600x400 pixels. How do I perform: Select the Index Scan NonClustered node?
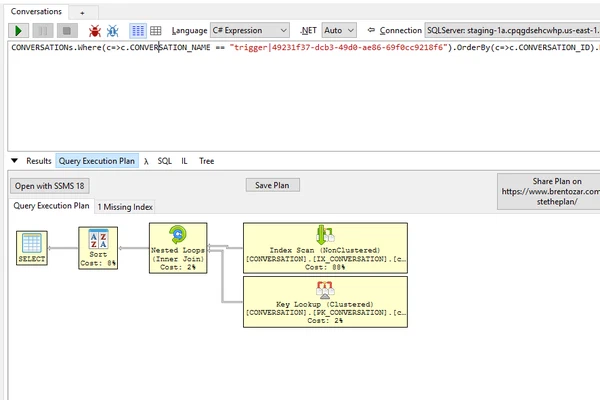(325, 248)
